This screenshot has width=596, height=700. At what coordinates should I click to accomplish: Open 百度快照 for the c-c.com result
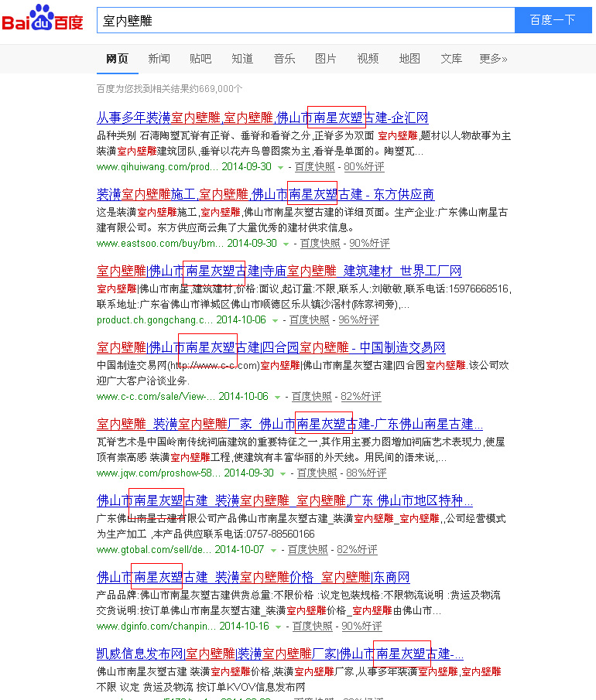311,397
